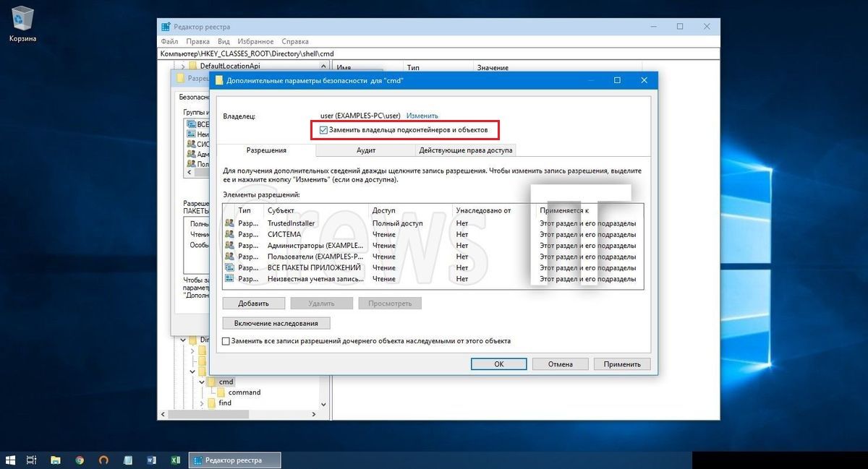This screenshot has width=868, height=469.
Task: Click the Редактор реестра taskbar button
Action: [234, 460]
